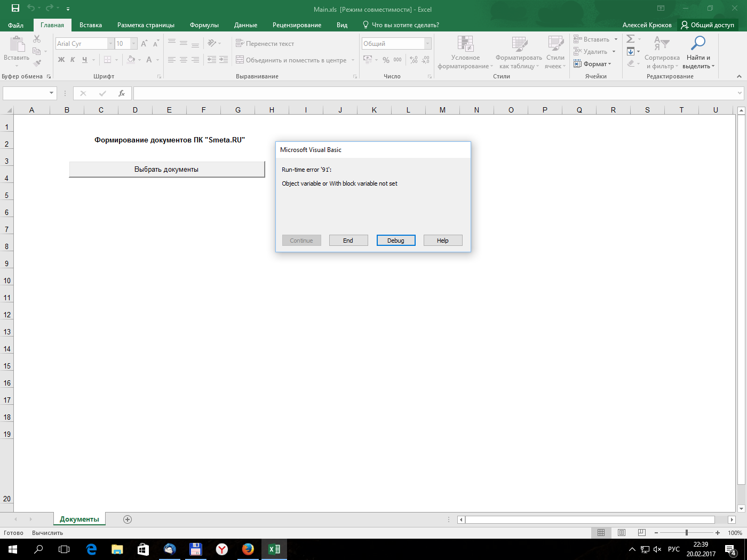This screenshot has height=560, width=747.
Task: Add a new sheet with plus icon
Action: (x=128, y=519)
